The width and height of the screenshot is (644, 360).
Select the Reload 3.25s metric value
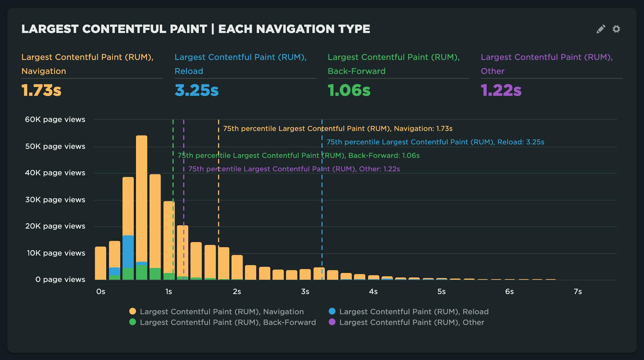point(196,90)
